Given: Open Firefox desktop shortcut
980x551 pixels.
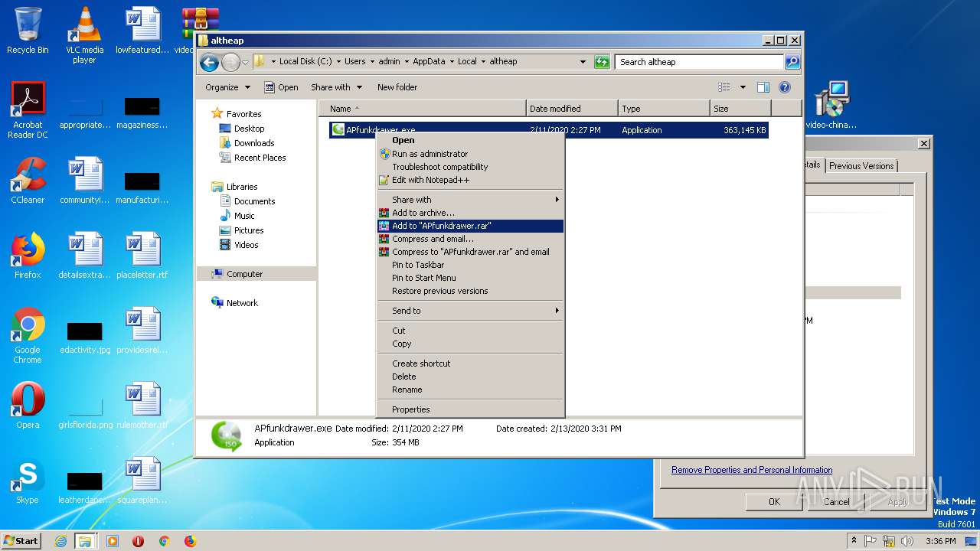Looking at the screenshot, I should [x=28, y=256].
